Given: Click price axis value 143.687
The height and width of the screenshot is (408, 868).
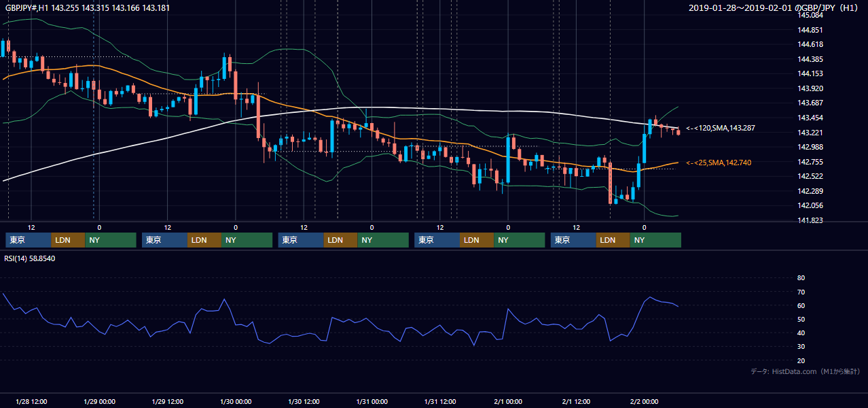Looking at the screenshot, I should click(x=810, y=103).
